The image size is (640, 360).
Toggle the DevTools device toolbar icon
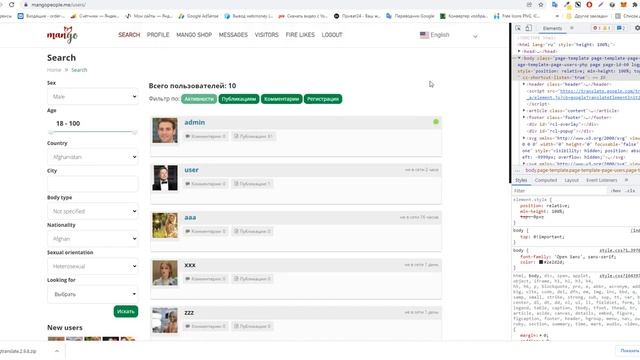[x=528, y=28]
